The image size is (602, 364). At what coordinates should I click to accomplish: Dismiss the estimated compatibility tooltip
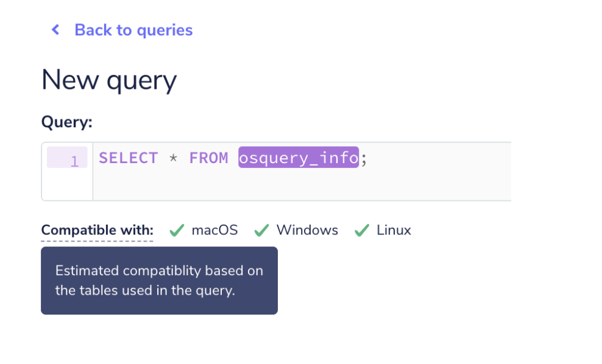pyautogui.click(x=159, y=281)
